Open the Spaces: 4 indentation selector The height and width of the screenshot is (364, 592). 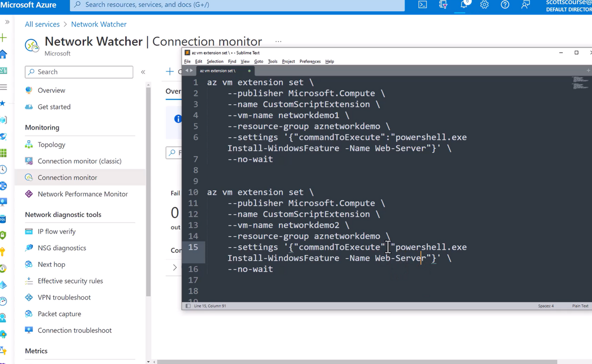coord(546,306)
